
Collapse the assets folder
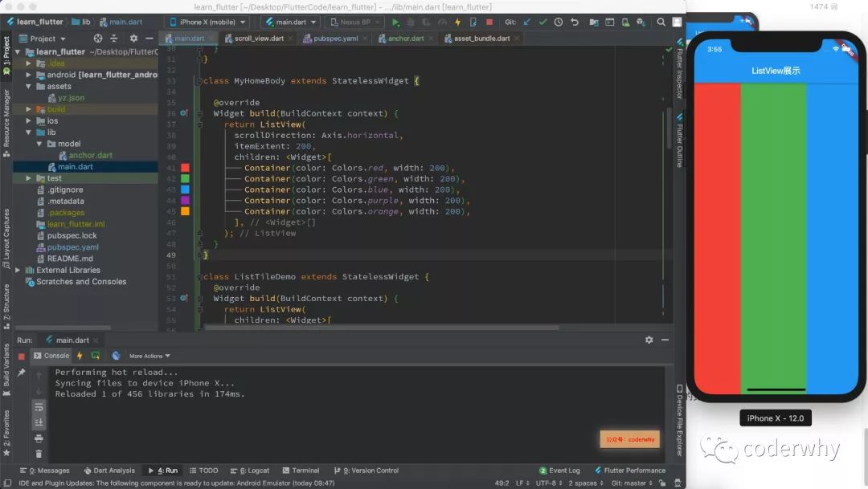[29, 86]
